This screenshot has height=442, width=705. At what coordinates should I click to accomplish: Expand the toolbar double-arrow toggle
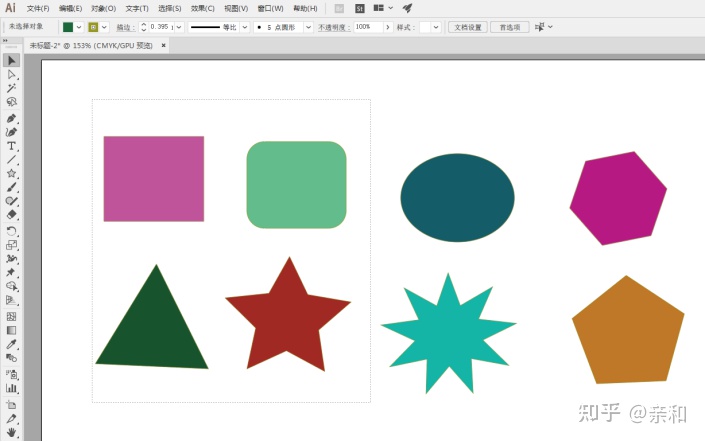(6, 40)
